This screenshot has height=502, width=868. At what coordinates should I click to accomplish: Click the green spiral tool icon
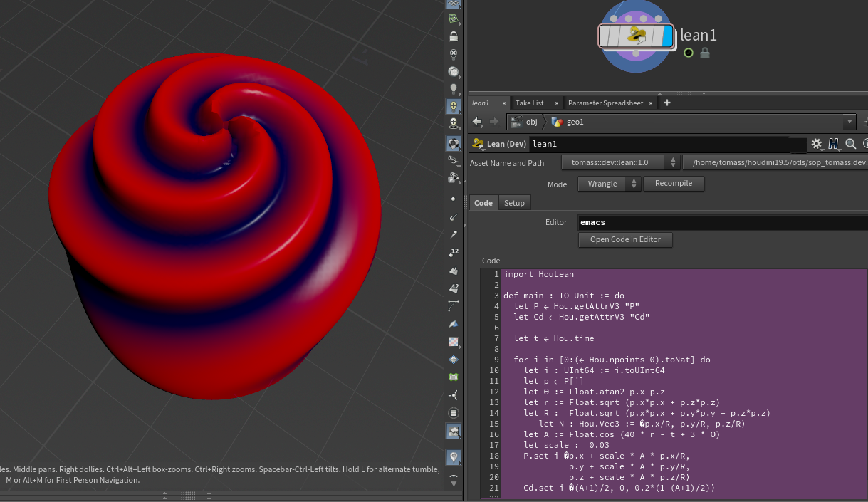pyautogui.click(x=453, y=19)
